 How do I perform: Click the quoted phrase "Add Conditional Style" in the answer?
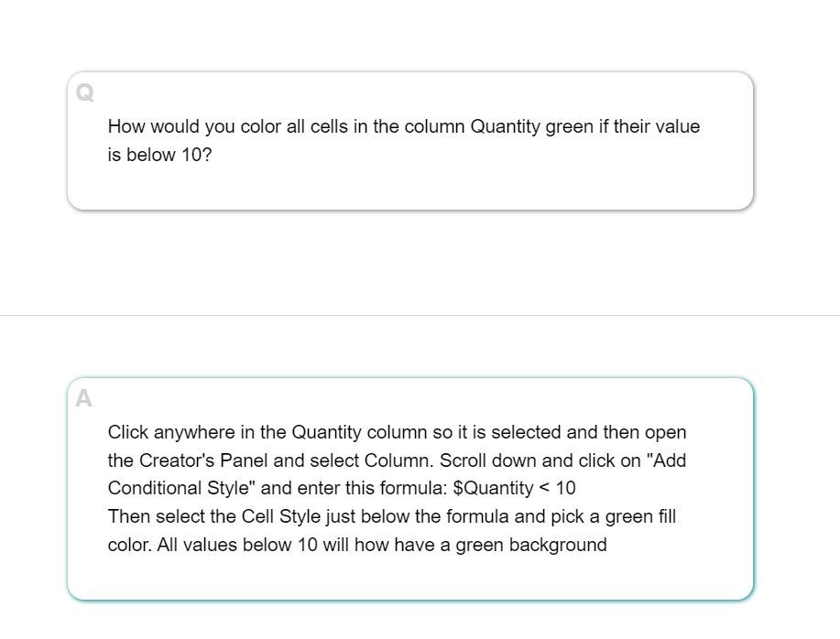click(x=397, y=474)
